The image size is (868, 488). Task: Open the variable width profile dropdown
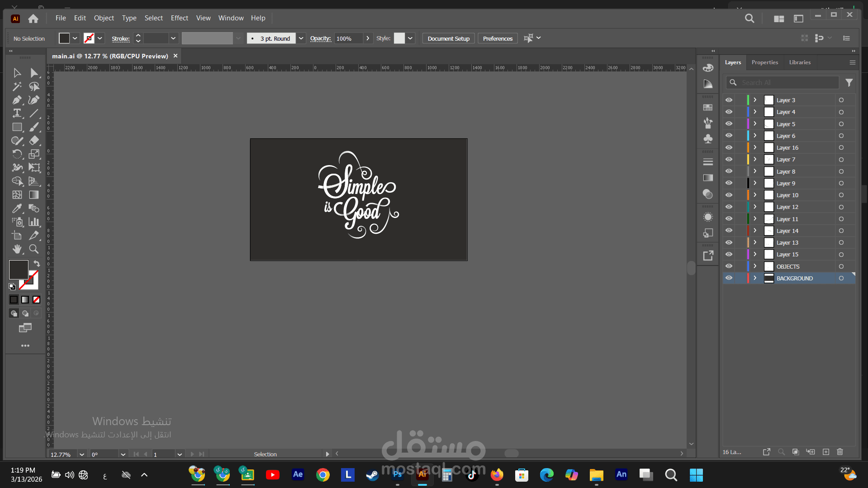tap(238, 38)
